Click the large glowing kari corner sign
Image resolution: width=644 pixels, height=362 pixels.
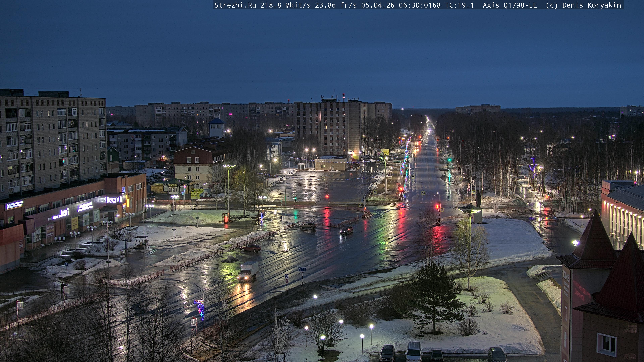coord(114,200)
